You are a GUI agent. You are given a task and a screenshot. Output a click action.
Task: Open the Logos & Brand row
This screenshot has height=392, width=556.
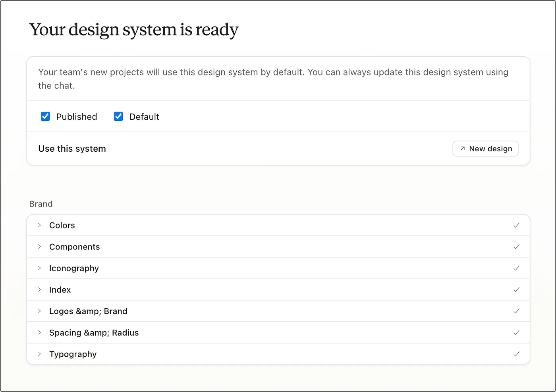pyautogui.click(x=278, y=311)
